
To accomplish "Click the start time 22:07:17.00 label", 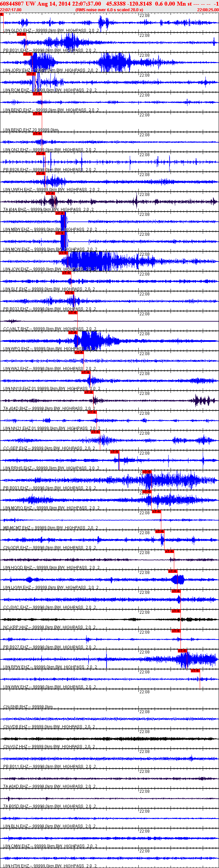I will pos(11,10).
